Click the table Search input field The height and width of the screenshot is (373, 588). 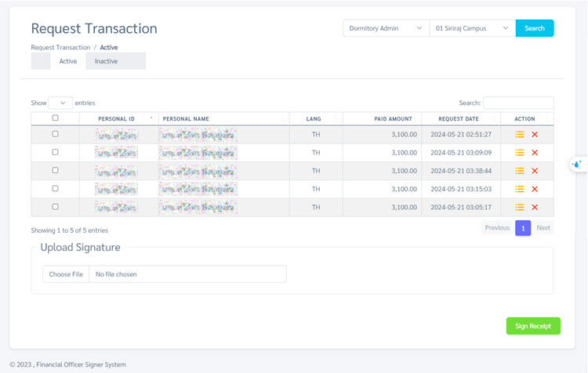tap(518, 103)
